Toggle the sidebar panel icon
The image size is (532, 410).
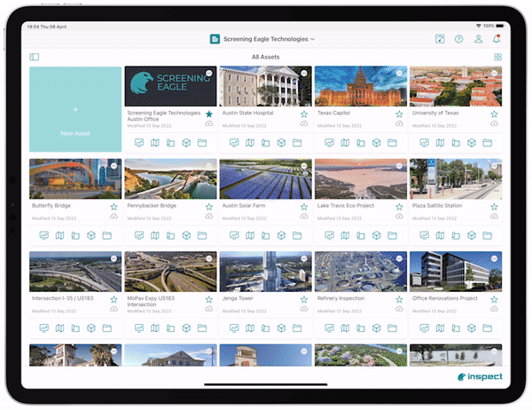pos(35,57)
